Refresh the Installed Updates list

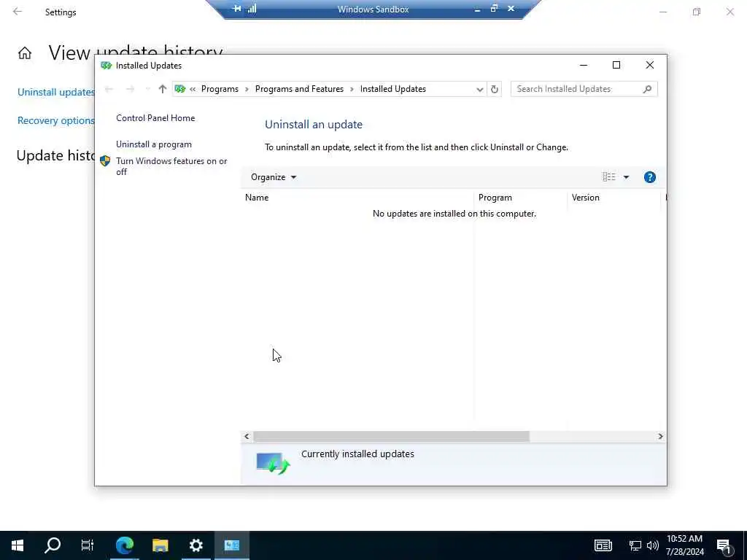495,89
